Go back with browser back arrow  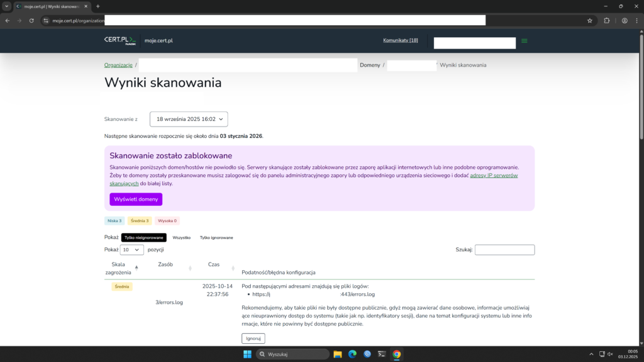pyautogui.click(x=8, y=21)
